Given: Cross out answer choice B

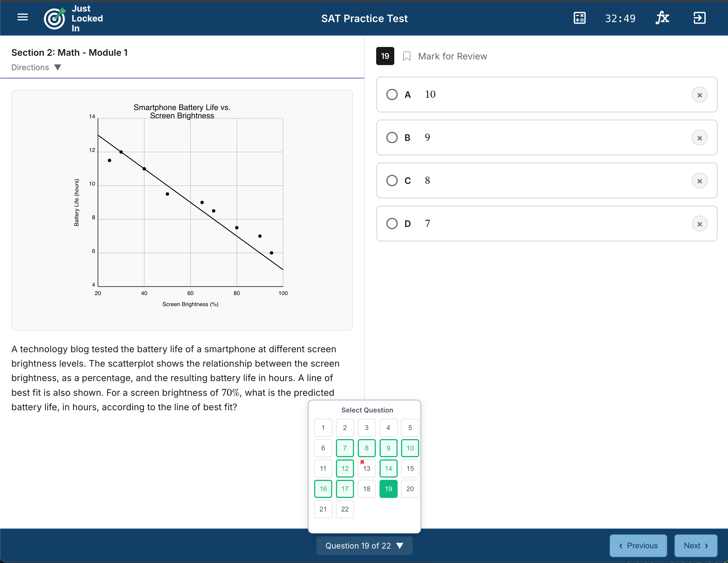Looking at the screenshot, I should (700, 137).
